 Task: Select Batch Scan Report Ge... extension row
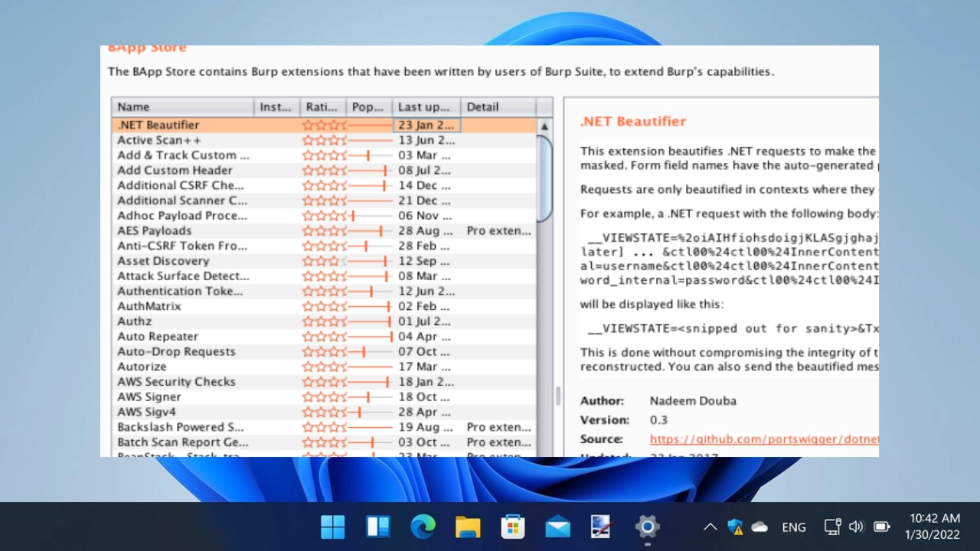[x=324, y=442]
